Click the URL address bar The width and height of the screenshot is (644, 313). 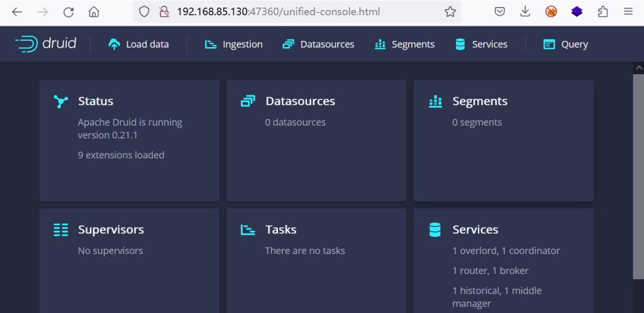pyautogui.click(x=297, y=11)
